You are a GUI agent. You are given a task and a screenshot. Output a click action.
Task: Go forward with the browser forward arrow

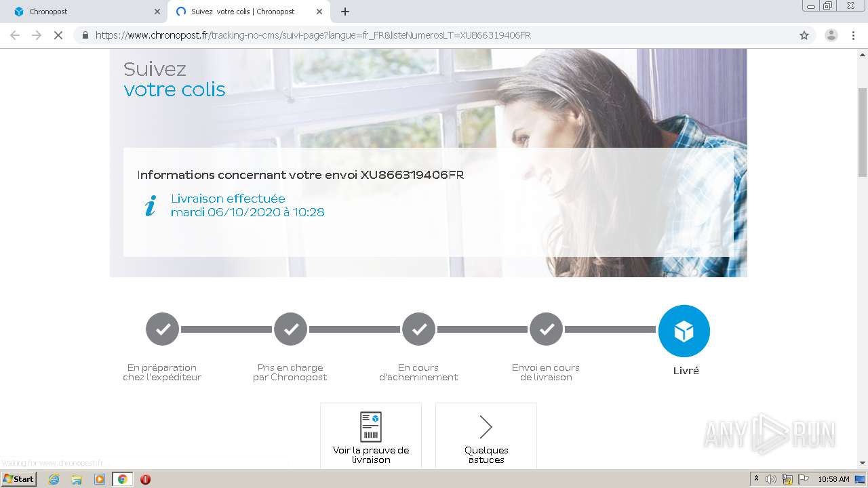(x=37, y=35)
